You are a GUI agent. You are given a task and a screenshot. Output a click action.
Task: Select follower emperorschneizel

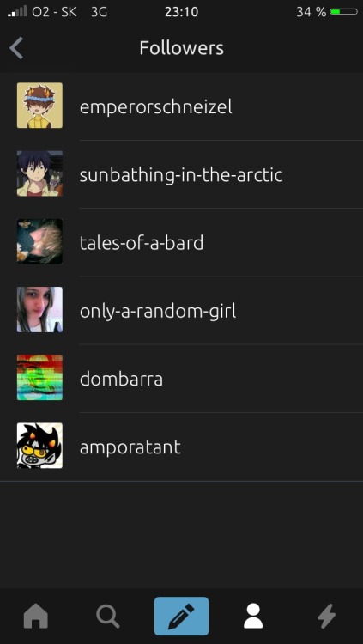coord(156,107)
